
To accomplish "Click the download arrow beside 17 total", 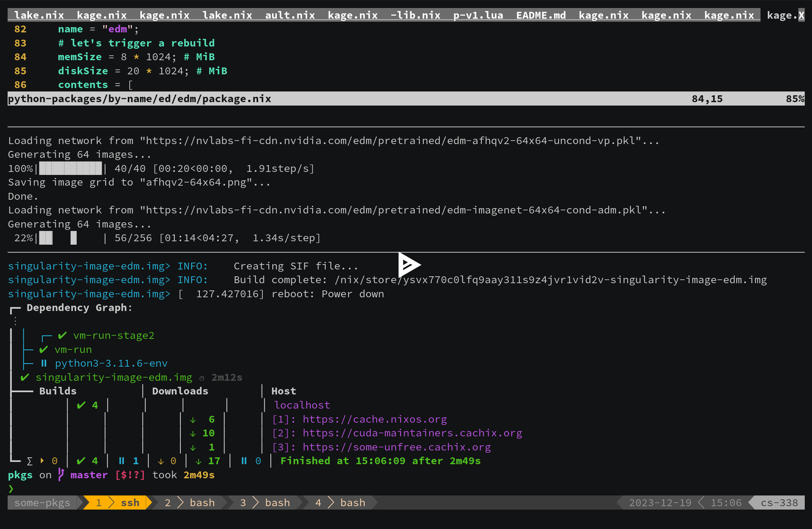I will pos(198,461).
